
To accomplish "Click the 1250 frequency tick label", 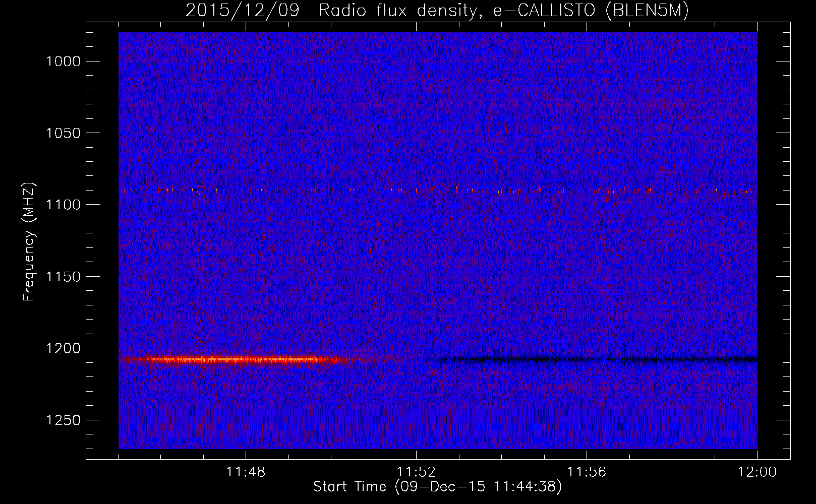I will (63, 420).
